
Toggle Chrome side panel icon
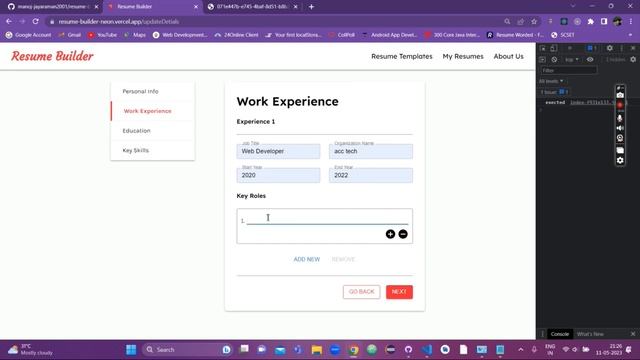604,21
